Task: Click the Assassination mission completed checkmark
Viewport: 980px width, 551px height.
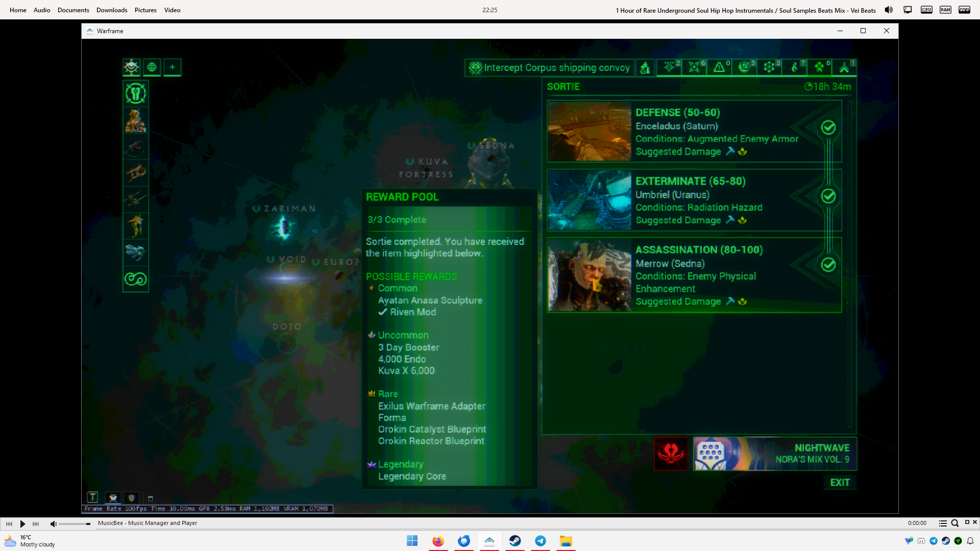Action: pyautogui.click(x=828, y=264)
